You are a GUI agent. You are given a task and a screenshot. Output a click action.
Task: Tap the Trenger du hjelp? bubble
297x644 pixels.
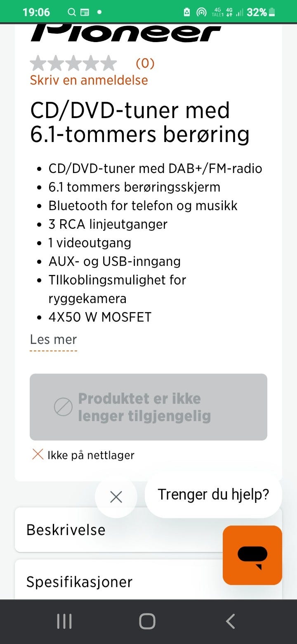[213, 495]
